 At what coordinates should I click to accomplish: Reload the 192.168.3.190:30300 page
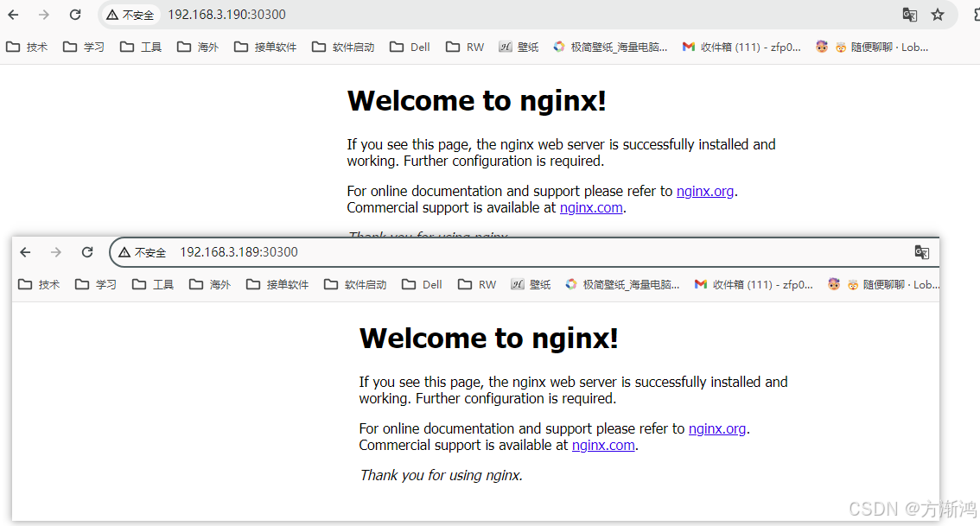click(x=75, y=15)
